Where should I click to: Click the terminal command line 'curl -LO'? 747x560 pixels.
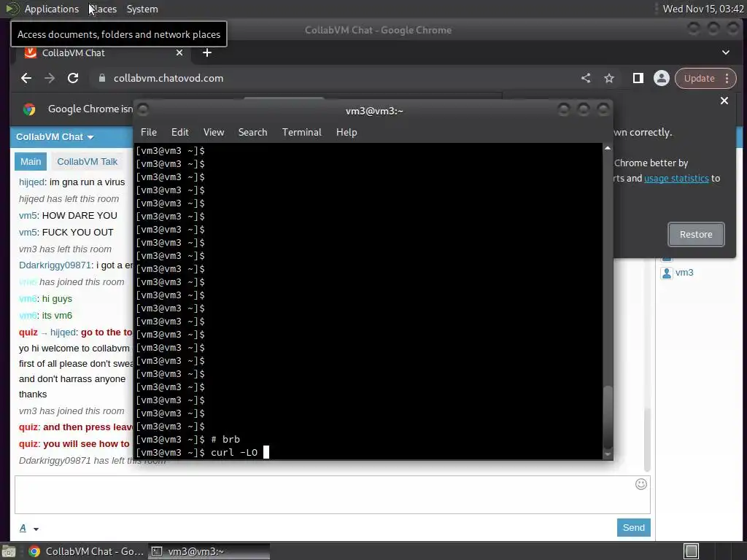pyautogui.click(x=234, y=452)
